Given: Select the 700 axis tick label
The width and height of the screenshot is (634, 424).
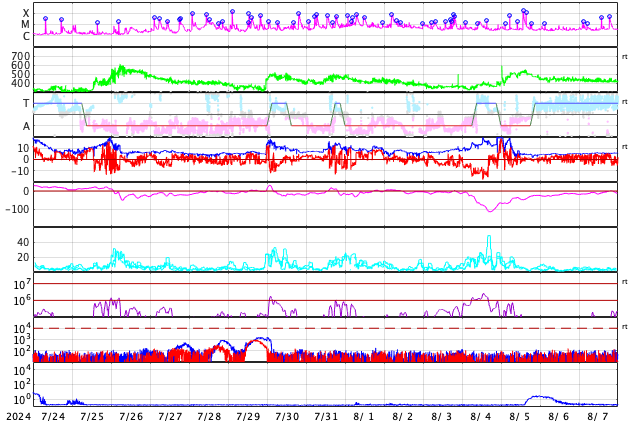Looking at the screenshot, I should pyautogui.click(x=21, y=56).
